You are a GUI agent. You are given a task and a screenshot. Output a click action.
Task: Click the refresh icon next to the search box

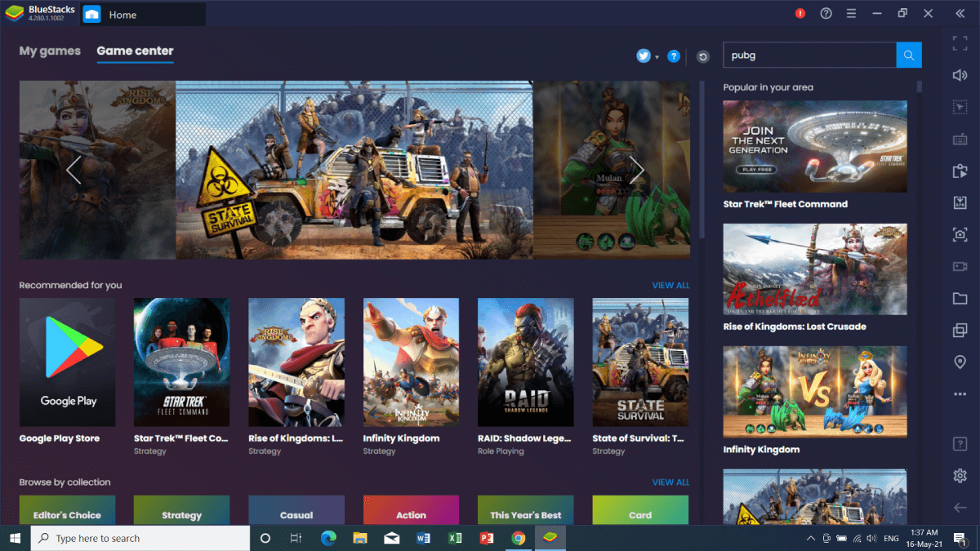coord(703,56)
